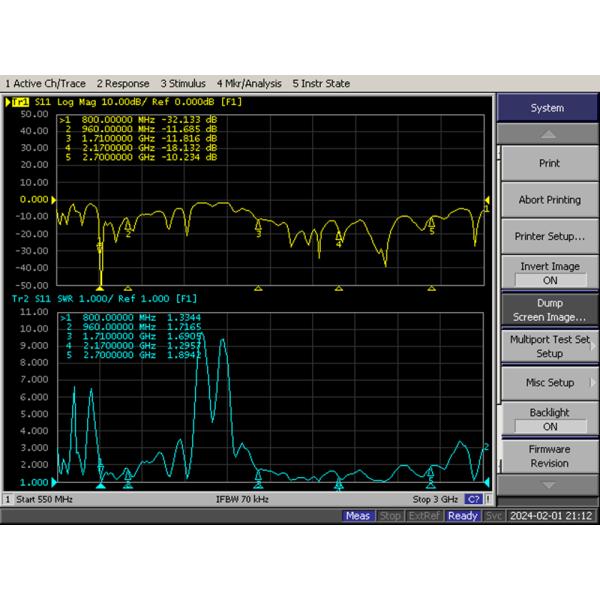Viewport: 600px width, 600px height.
Task: Toggle the Backlight ON setting
Action: coord(549,419)
